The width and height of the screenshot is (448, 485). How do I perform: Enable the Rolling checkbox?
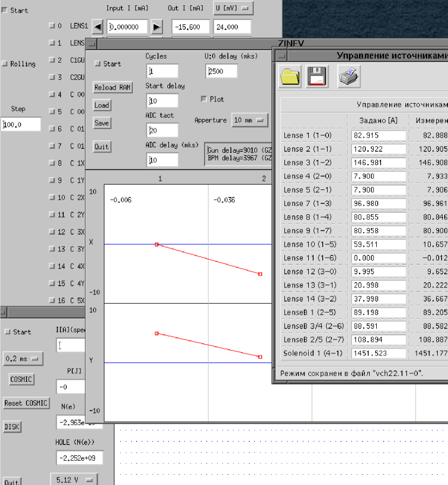[x=5, y=64]
